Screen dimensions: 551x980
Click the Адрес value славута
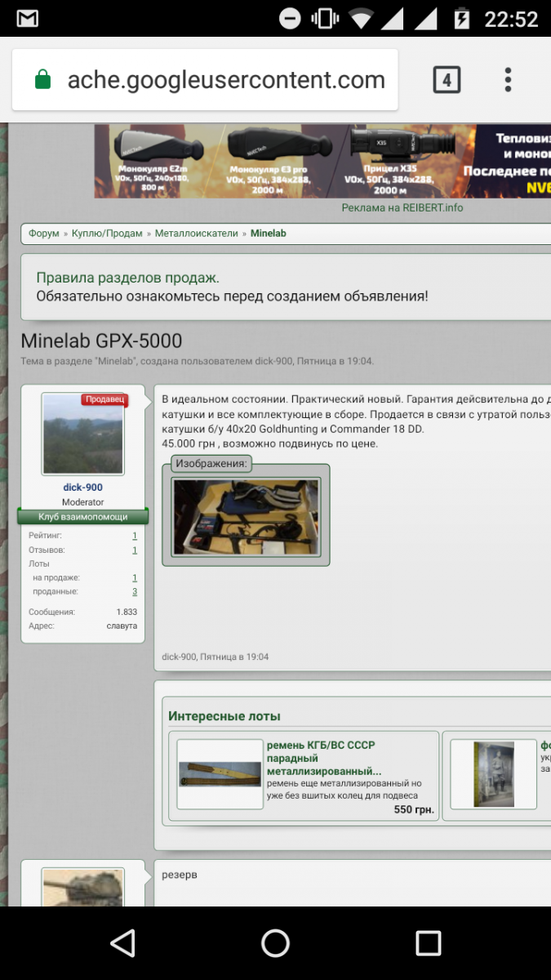[x=122, y=626]
